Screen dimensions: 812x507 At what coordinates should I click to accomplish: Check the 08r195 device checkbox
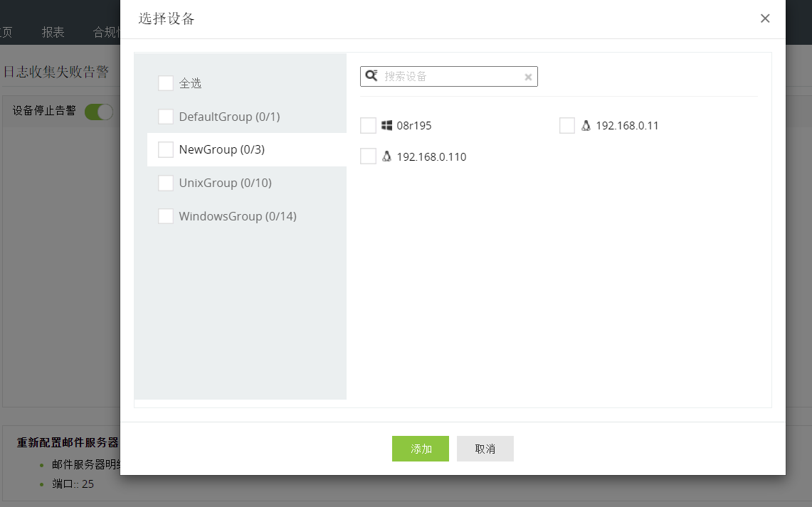(x=368, y=125)
